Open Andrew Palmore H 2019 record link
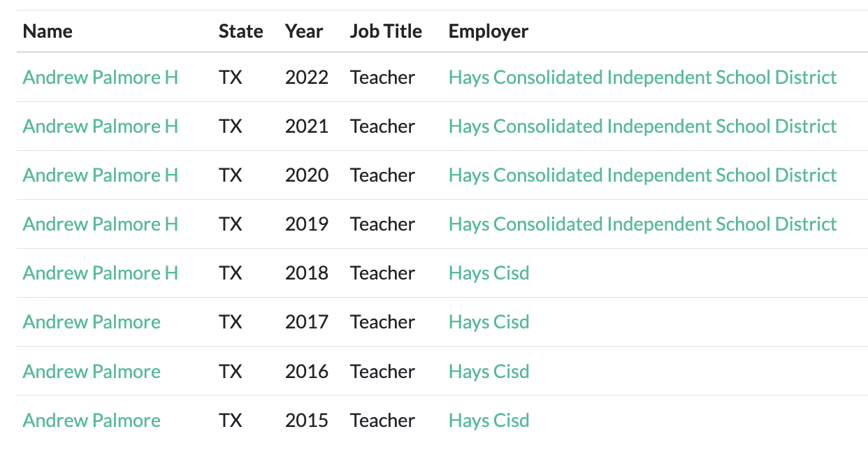Viewport: 868px width, 464px height. coord(100,224)
